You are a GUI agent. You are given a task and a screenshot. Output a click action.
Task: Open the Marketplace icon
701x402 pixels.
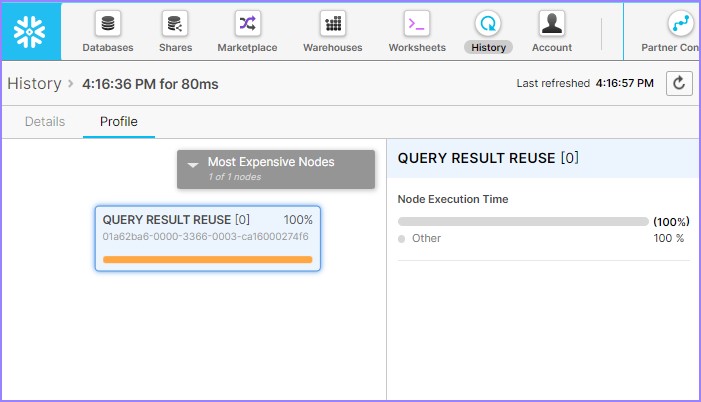[248, 24]
